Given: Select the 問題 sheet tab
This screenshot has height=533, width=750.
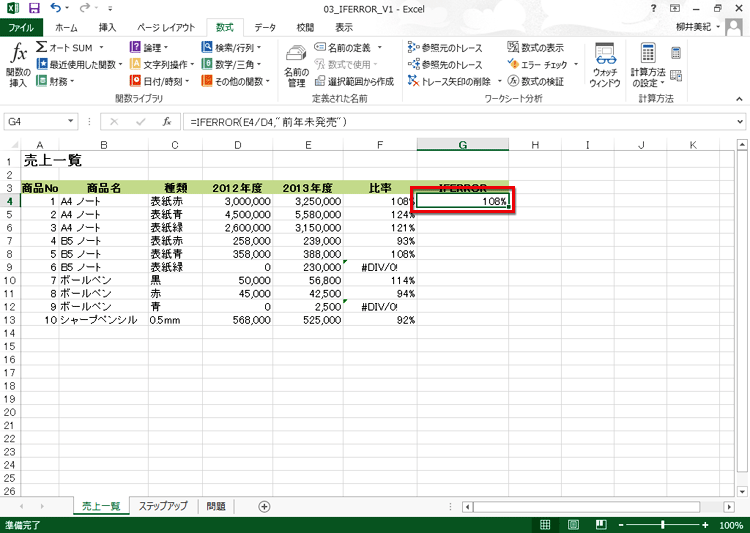Looking at the screenshot, I should tap(216, 506).
